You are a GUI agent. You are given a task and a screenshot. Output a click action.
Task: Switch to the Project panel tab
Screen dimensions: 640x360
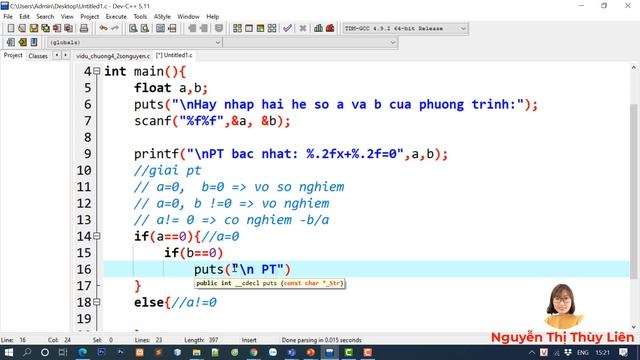13,55
